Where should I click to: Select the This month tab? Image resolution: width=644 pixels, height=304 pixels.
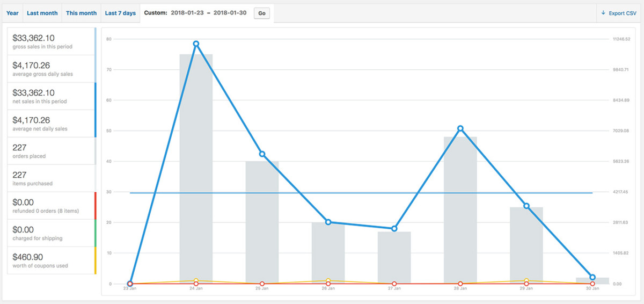(81, 13)
